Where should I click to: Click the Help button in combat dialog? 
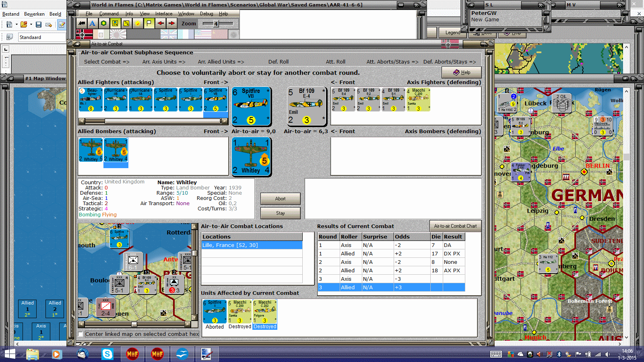(461, 72)
